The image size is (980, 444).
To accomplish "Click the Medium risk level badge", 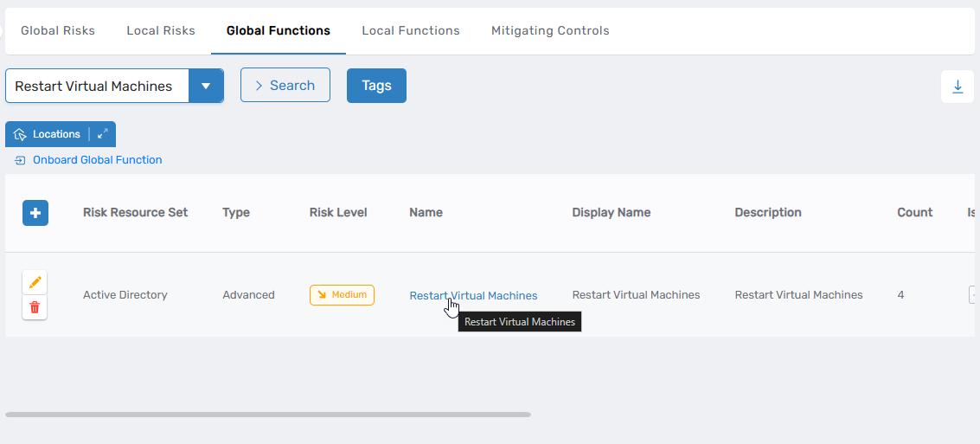I will pos(342,295).
